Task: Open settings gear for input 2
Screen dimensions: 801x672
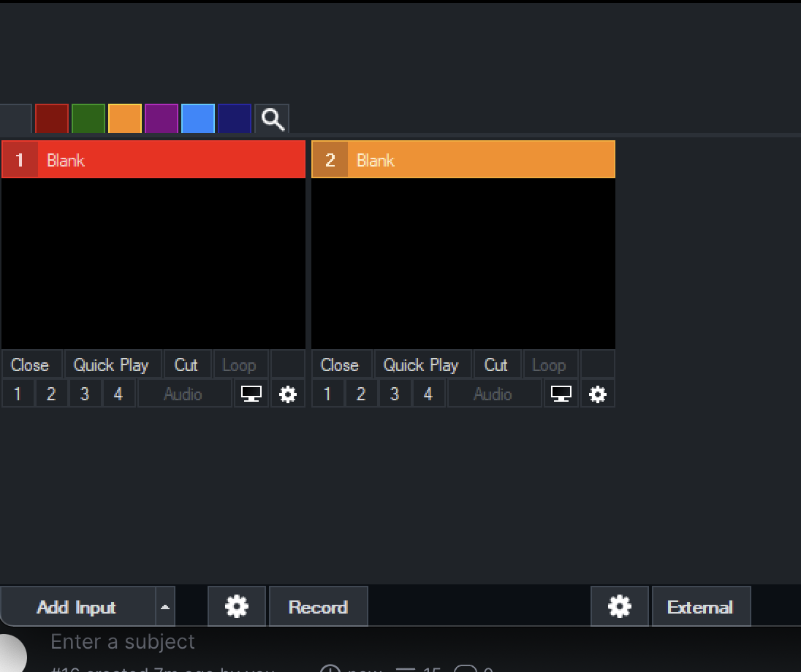Action: tap(598, 394)
